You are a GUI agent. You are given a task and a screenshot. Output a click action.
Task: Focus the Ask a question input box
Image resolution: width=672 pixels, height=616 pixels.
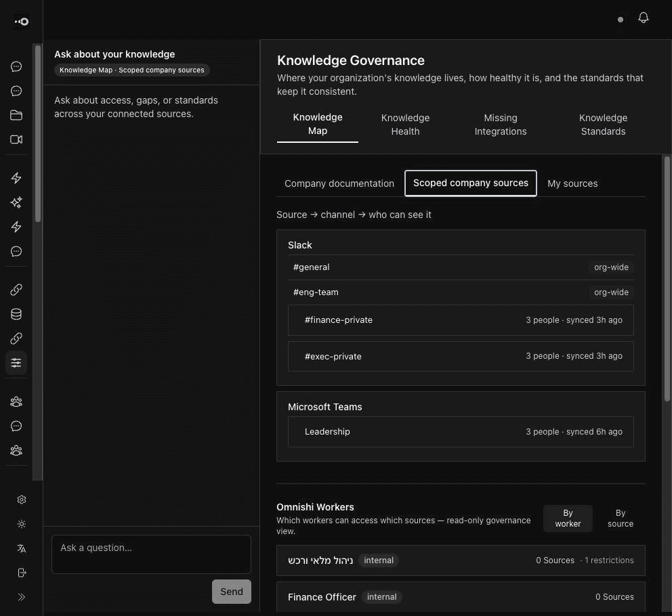151,554
